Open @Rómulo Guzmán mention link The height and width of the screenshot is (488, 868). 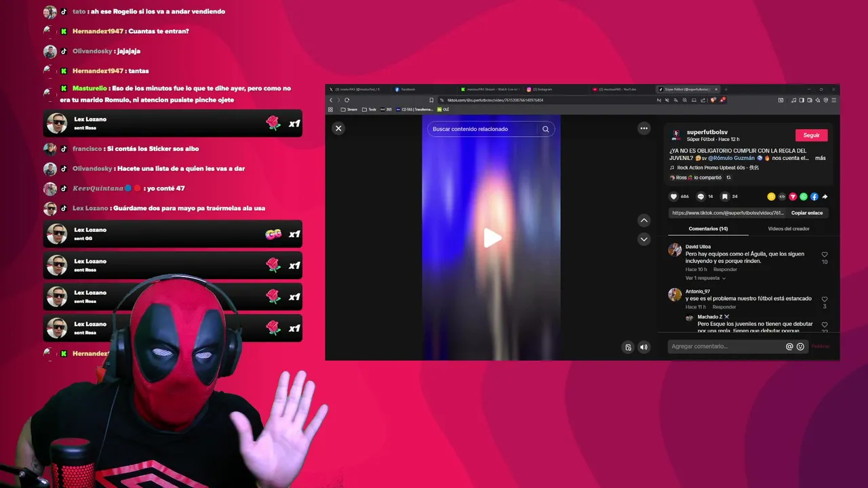click(x=731, y=158)
